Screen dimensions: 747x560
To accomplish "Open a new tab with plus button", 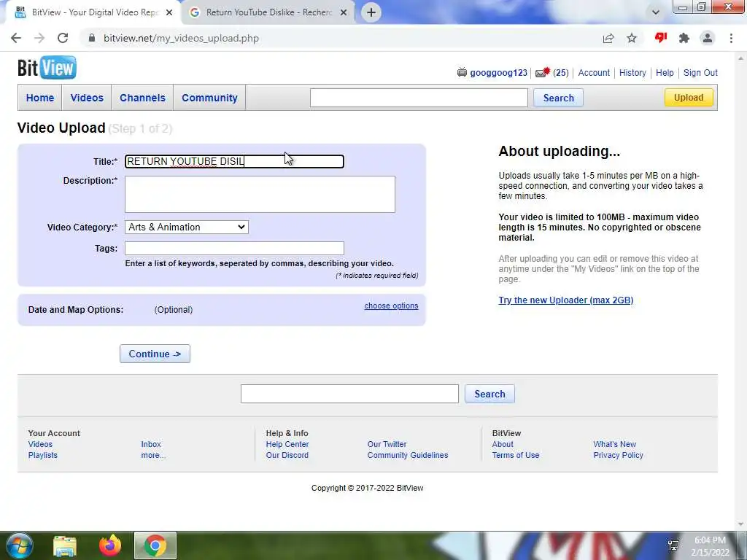I will (x=371, y=12).
